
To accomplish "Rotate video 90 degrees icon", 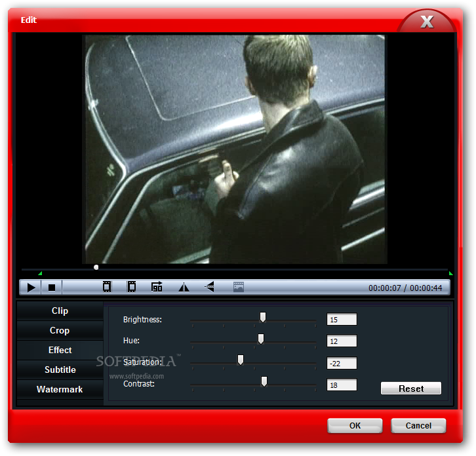I will [x=157, y=287].
